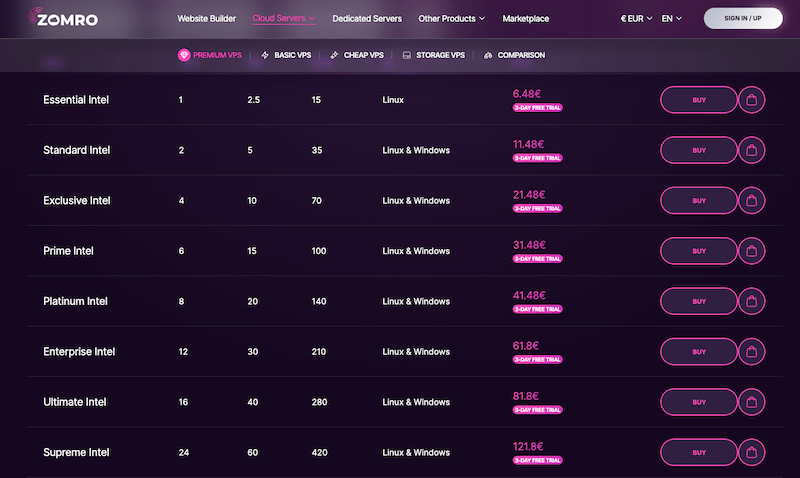Click the 21.48€ price
The image size is (800, 478).
(529, 194)
